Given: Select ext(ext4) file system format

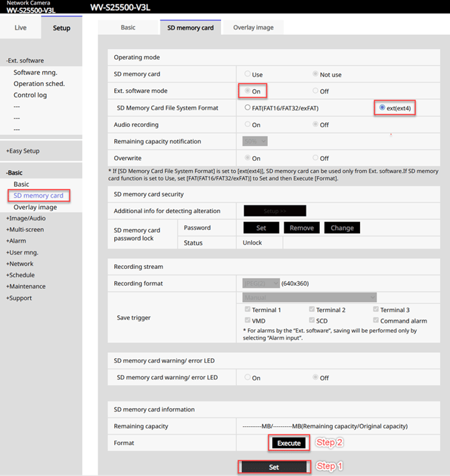Looking at the screenshot, I should [382, 108].
